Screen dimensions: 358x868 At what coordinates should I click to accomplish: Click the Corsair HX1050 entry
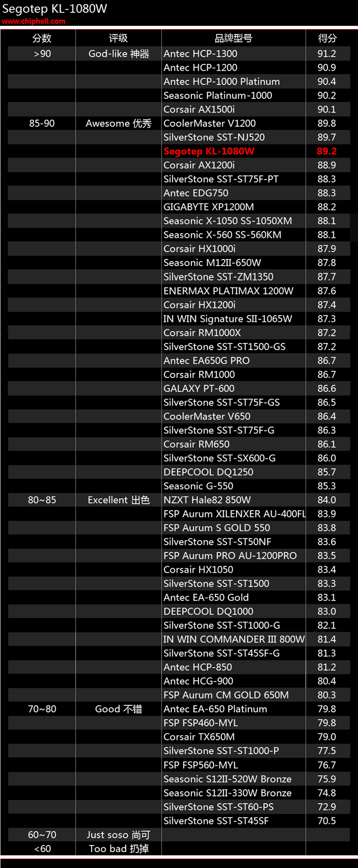pos(198,570)
